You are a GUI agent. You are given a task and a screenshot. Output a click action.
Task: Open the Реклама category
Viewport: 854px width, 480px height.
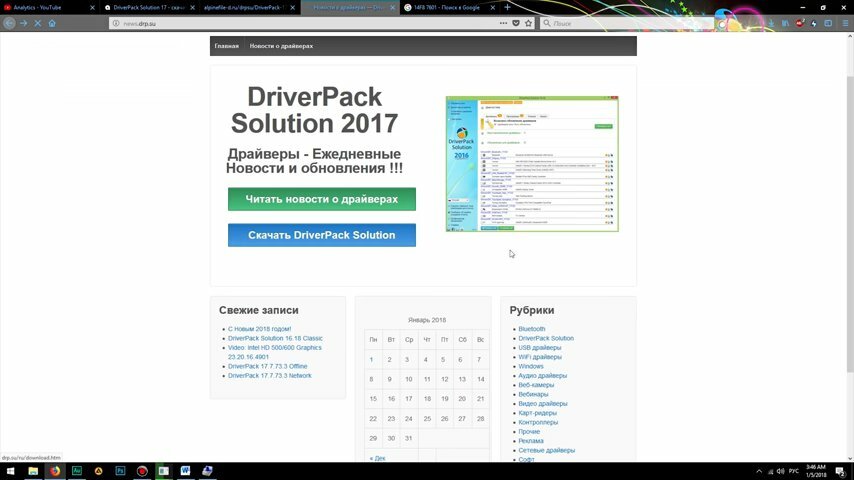[530, 441]
